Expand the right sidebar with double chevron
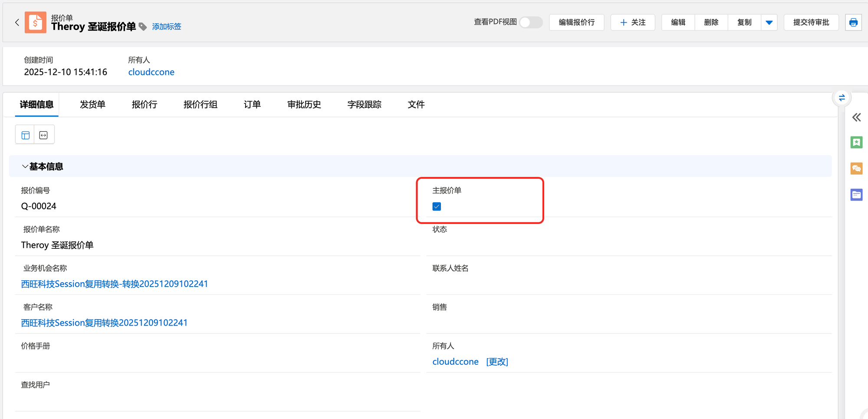Screen dimensions: 868x419 (x=856, y=118)
